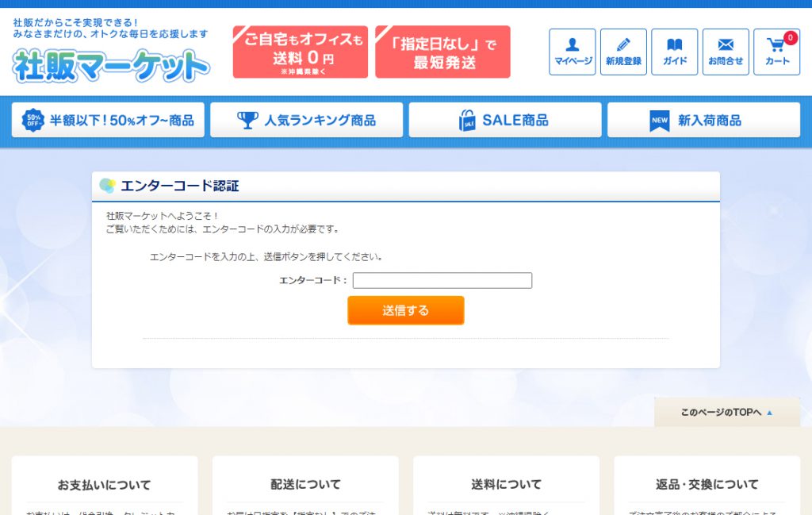Viewport: 812px width, 515px height.
Task: Click the 送料0円 promotional banner
Action: click(x=300, y=51)
